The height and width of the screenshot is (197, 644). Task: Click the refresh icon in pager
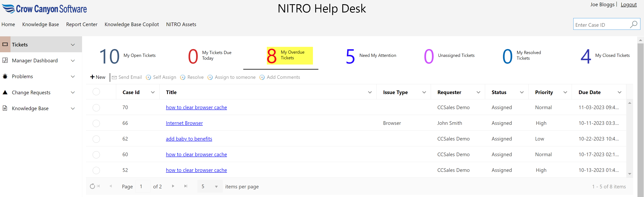[92, 186]
